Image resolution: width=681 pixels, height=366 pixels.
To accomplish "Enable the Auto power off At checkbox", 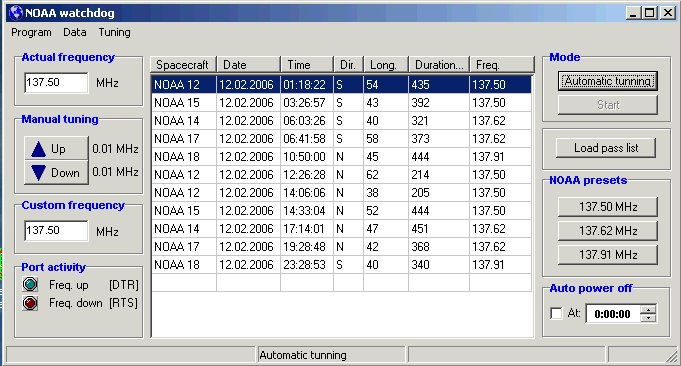I will pyautogui.click(x=556, y=313).
